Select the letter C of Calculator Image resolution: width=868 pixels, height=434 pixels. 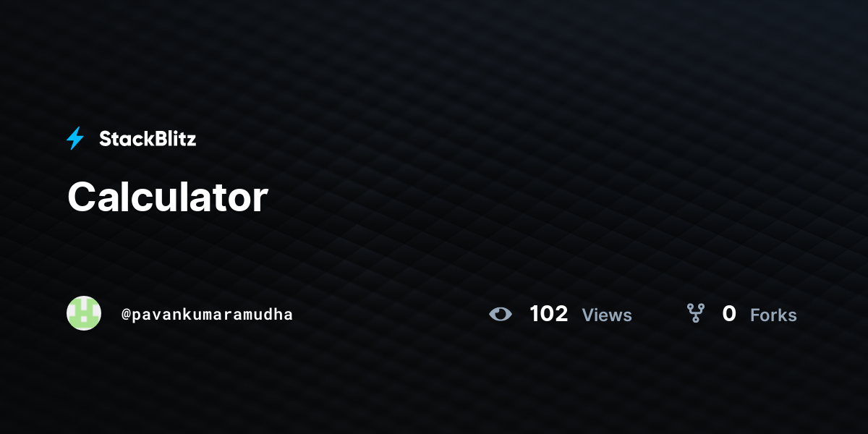coord(82,197)
